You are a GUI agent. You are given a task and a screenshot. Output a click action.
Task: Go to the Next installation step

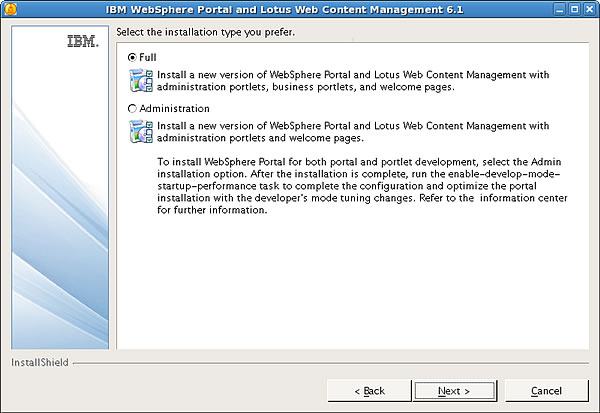[454, 391]
